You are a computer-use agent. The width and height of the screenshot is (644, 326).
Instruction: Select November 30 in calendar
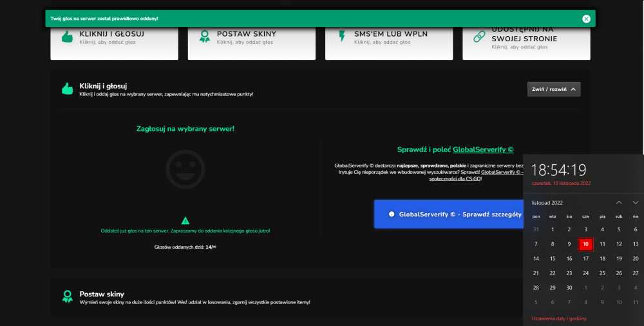click(x=569, y=288)
